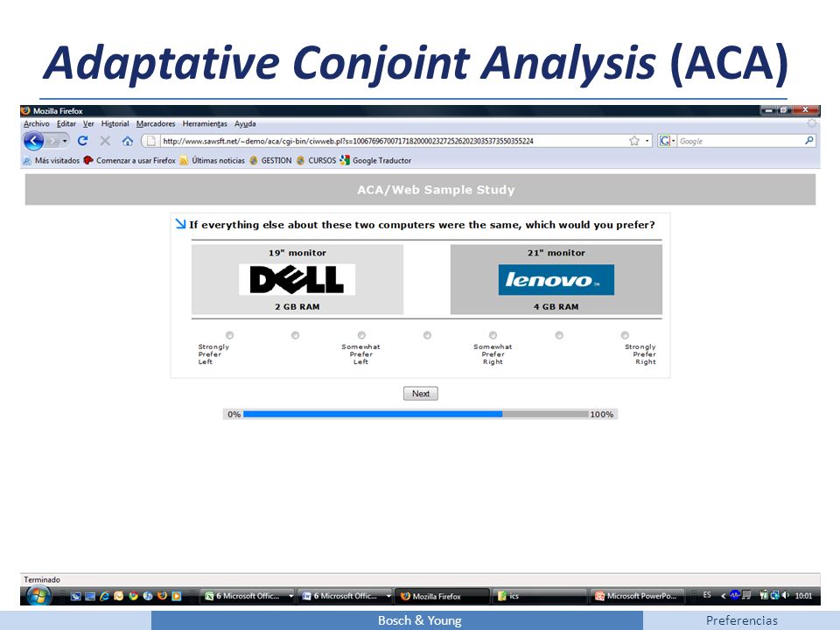
Task: Open the back/forward history dropdown arrow
Action: coord(65,142)
